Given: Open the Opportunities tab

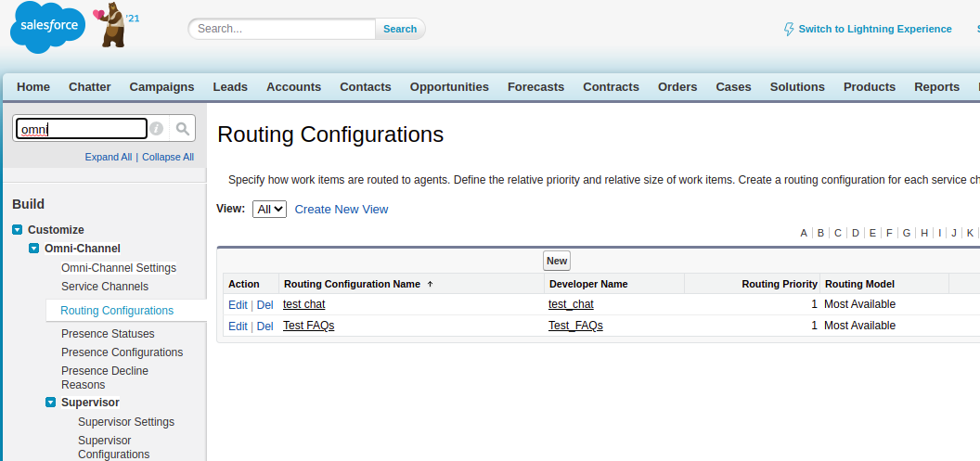Looking at the screenshot, I should (449, 87).
